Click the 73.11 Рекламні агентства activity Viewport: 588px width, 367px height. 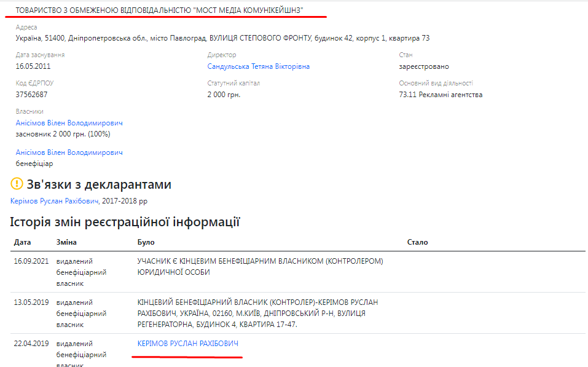[441, 95]
